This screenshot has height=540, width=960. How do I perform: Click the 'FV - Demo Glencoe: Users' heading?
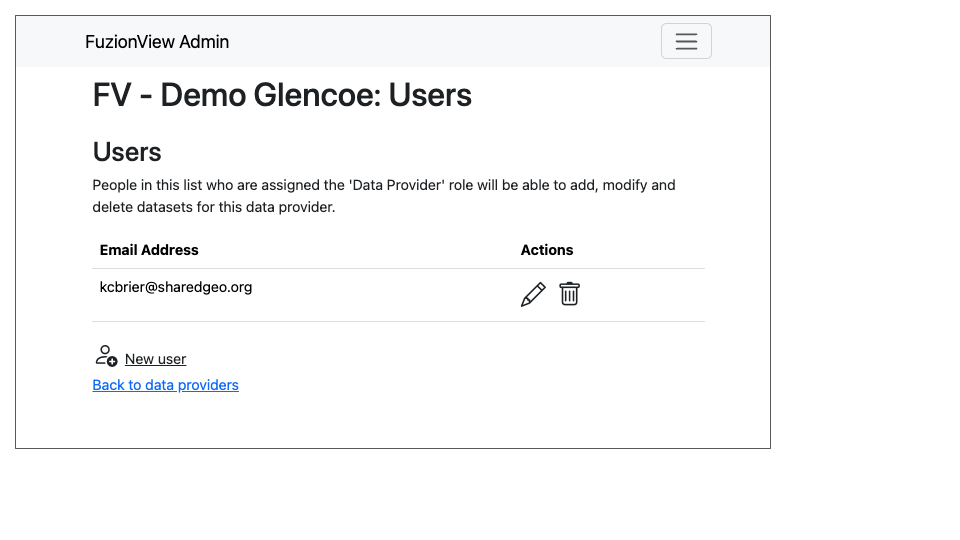point(282,95)
